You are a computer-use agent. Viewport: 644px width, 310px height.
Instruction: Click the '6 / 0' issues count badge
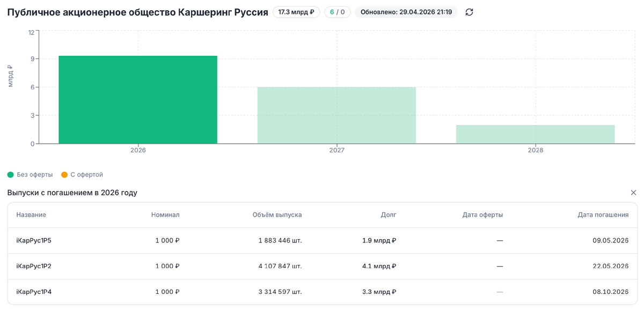pos(338,12)
